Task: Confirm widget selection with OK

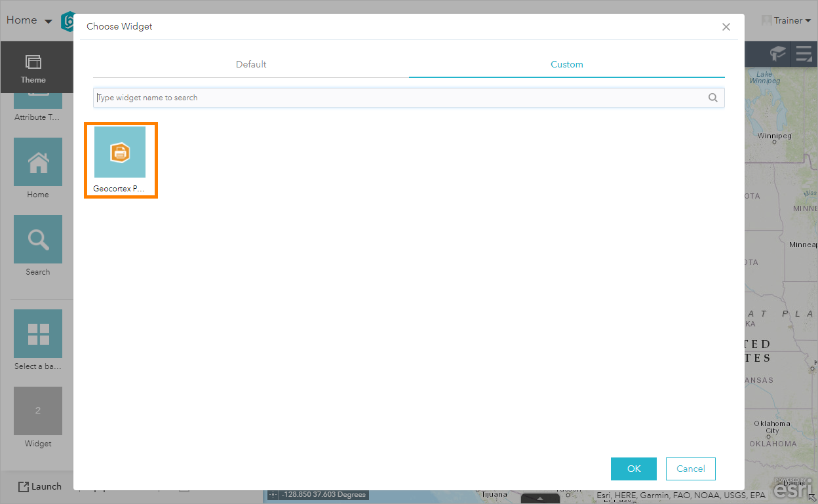Action: [633, 469]
